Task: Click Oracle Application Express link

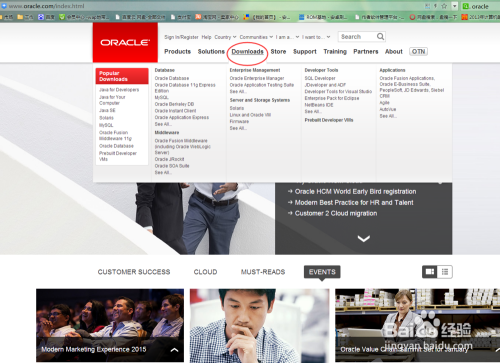Action: coord(182,118)
